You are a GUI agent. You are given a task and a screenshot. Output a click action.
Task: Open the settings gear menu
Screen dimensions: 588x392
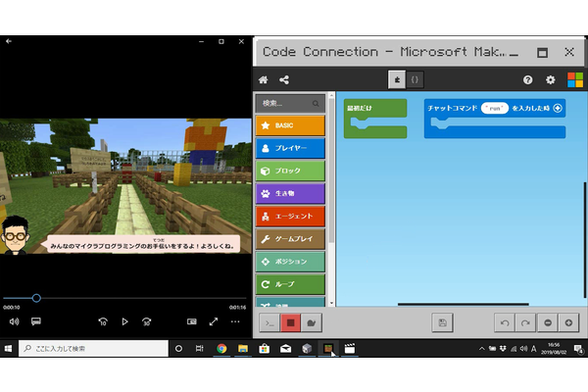tap(550, 80)
